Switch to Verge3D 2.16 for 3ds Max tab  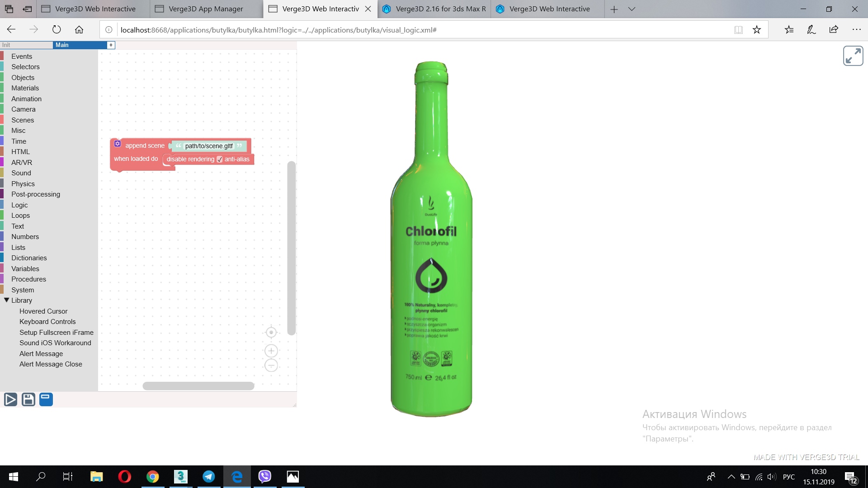click(x=434, y=9)
